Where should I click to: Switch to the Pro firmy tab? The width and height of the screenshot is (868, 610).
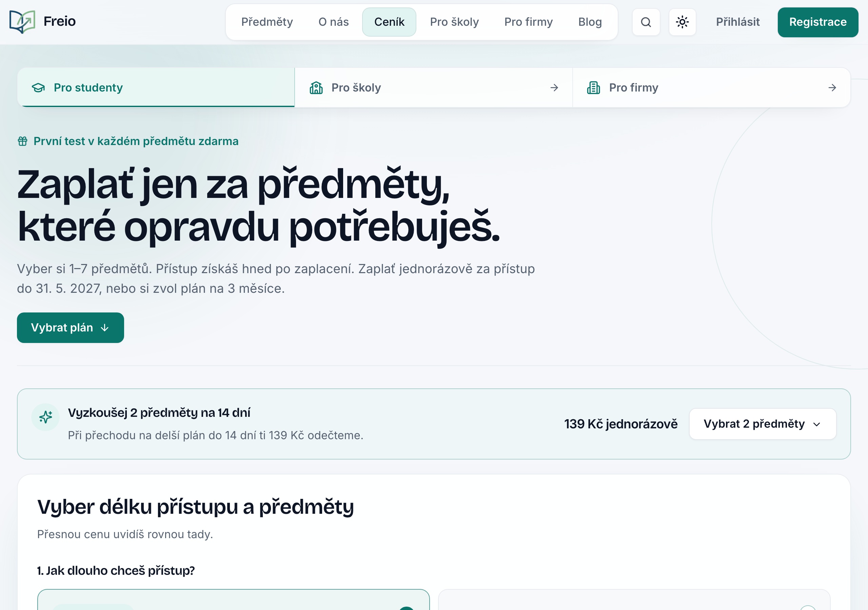click(711, 88)
